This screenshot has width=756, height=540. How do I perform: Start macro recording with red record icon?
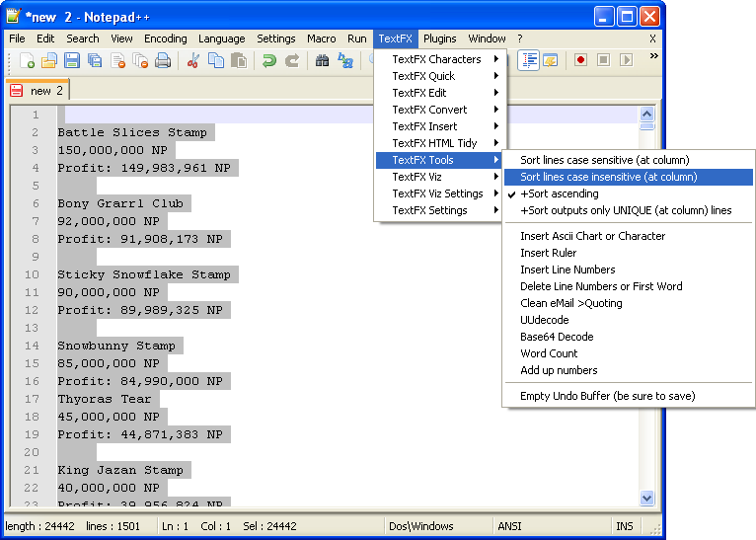[580, 60]
